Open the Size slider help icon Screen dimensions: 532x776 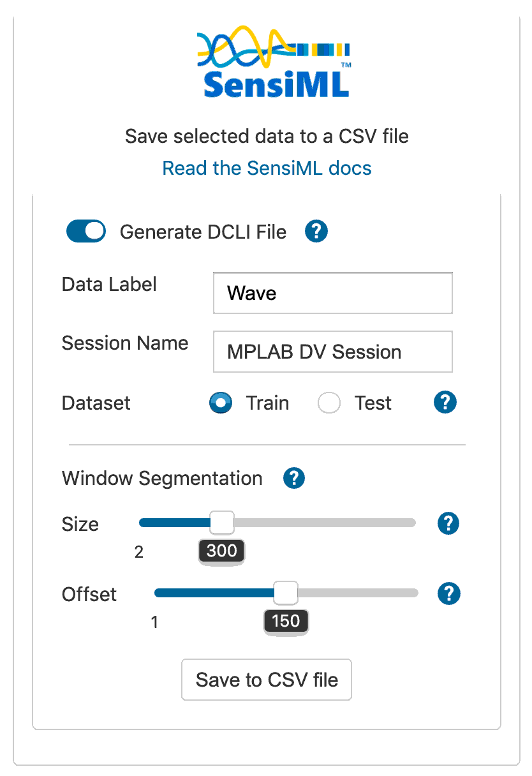[x=448, y=524]
